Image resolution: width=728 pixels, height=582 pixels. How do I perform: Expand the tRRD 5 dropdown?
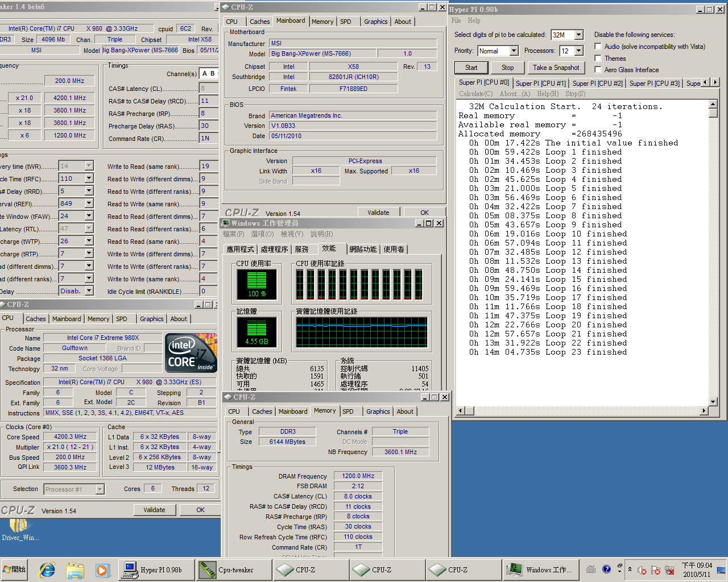click(x=89, y=191)
